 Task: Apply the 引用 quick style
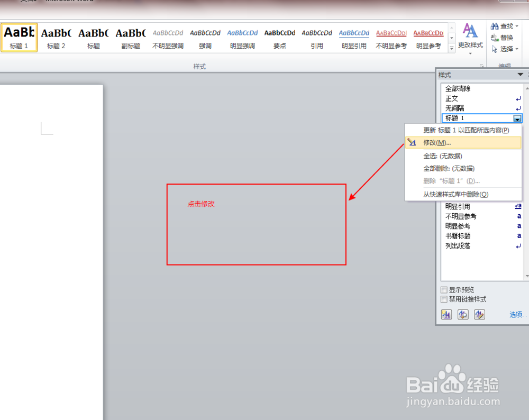click(317, 38)
